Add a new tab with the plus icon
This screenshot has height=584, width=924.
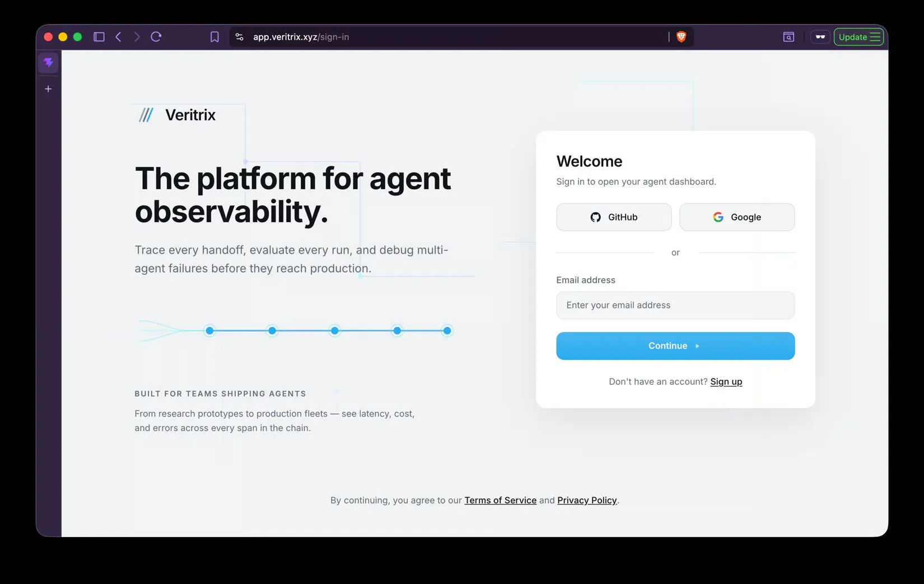click(49, 89)
